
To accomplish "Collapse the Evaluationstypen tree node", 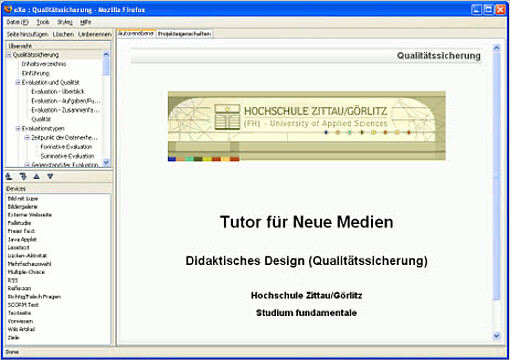I will coord(18,128).
